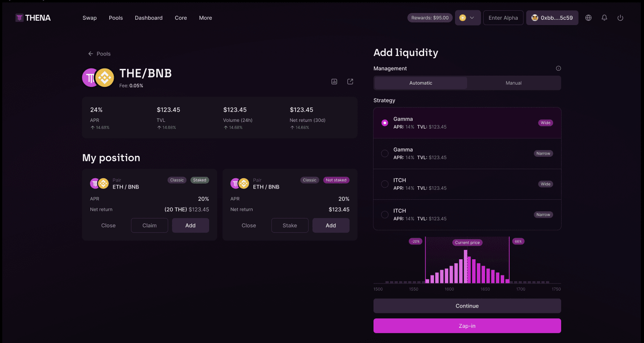Screen dimensions: 644x343
Task: Open the Core menu
Action: coord(181,18)
